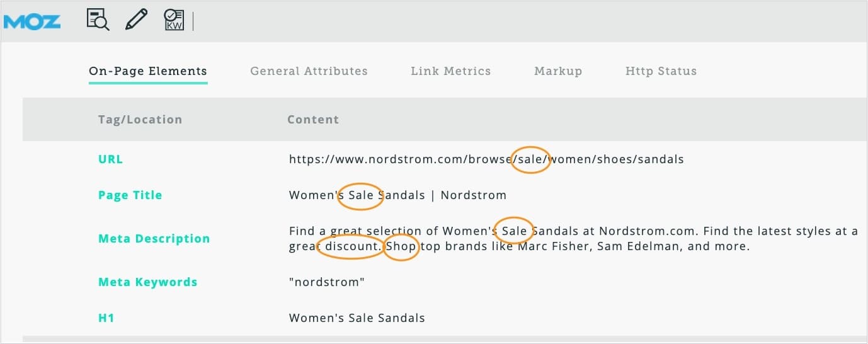Open the General Attributes tab
Image resolution: width=868 pixels, height=344 pixels.
coord(309,71)
